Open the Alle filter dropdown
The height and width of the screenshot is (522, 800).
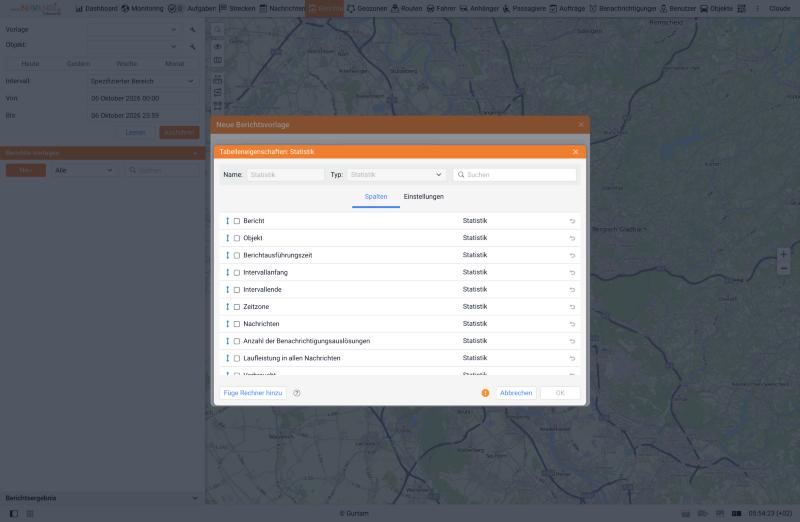(x=84, y=170)
